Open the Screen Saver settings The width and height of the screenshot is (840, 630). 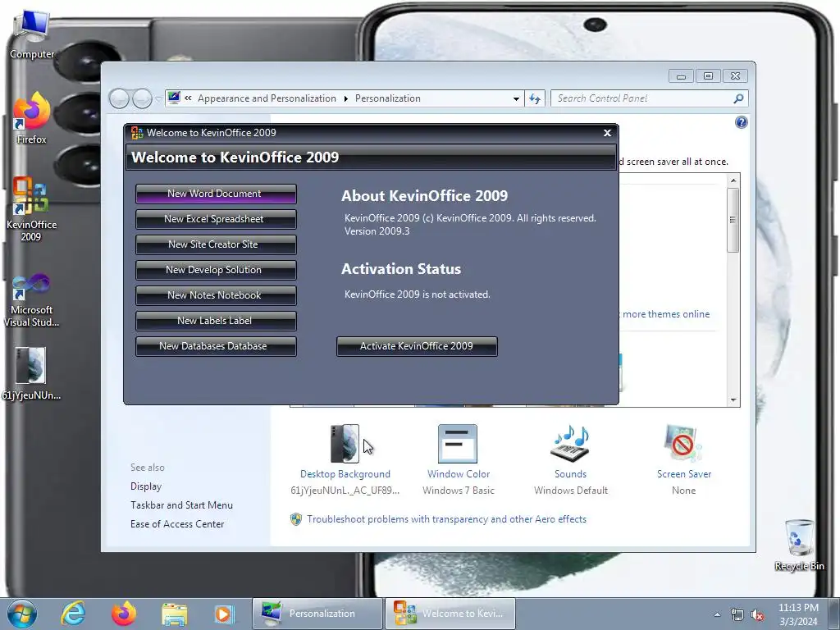684,459
